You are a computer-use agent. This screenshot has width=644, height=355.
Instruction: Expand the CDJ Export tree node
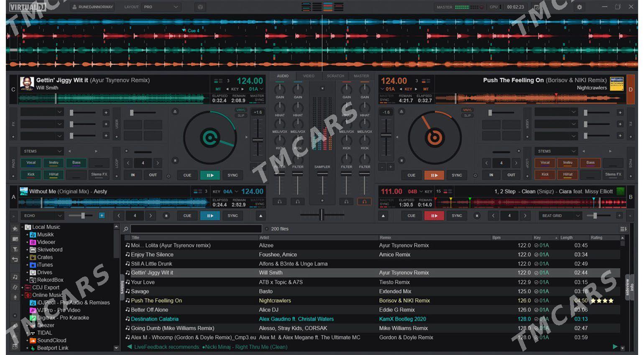pyautogui.click(x=23, y=288)
